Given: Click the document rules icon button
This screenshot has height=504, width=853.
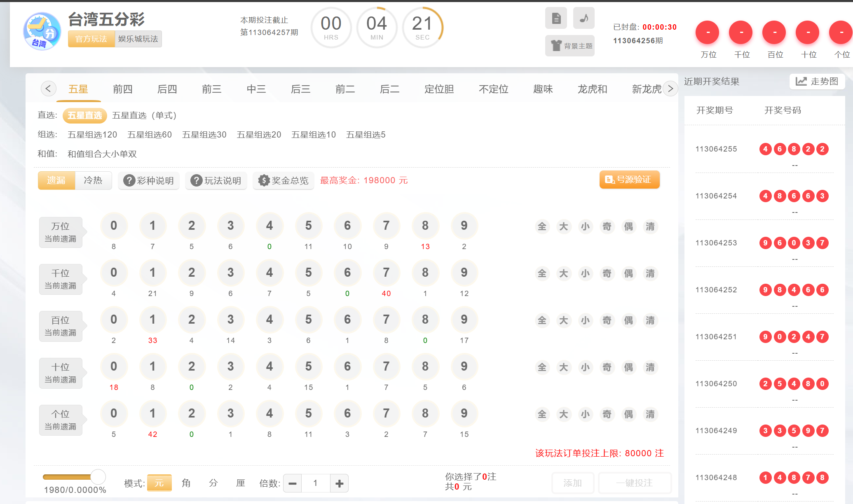Looking at the screenshot, I should tap(556, 18).
